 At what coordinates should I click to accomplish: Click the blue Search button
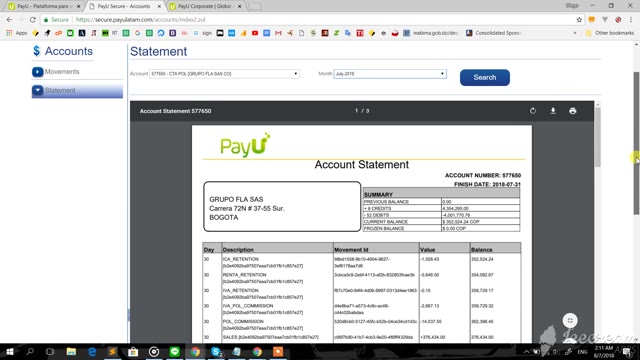coord(484,78)
